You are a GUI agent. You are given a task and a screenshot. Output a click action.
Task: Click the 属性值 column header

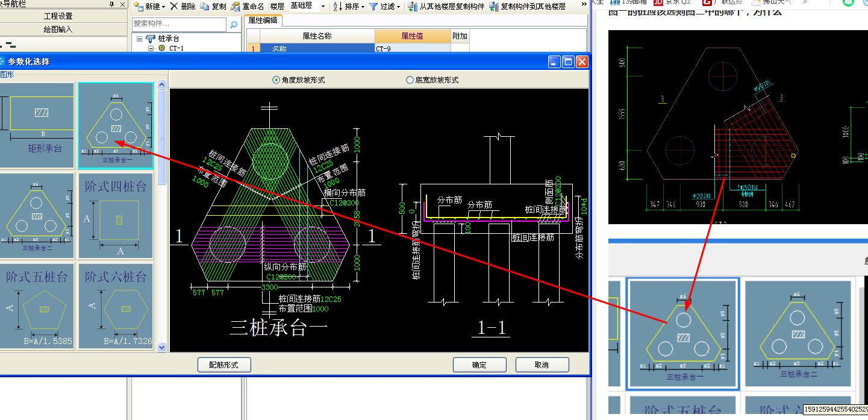tap(412, 36)
